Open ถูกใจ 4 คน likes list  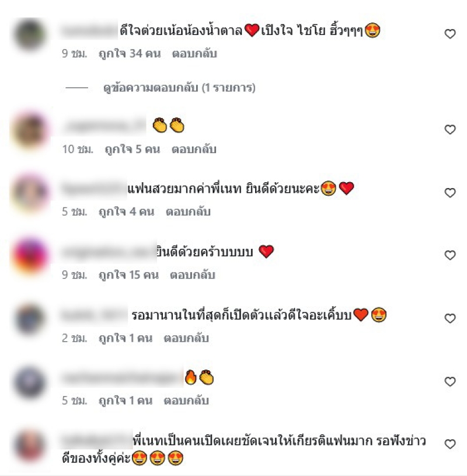[x=127, y=211]
